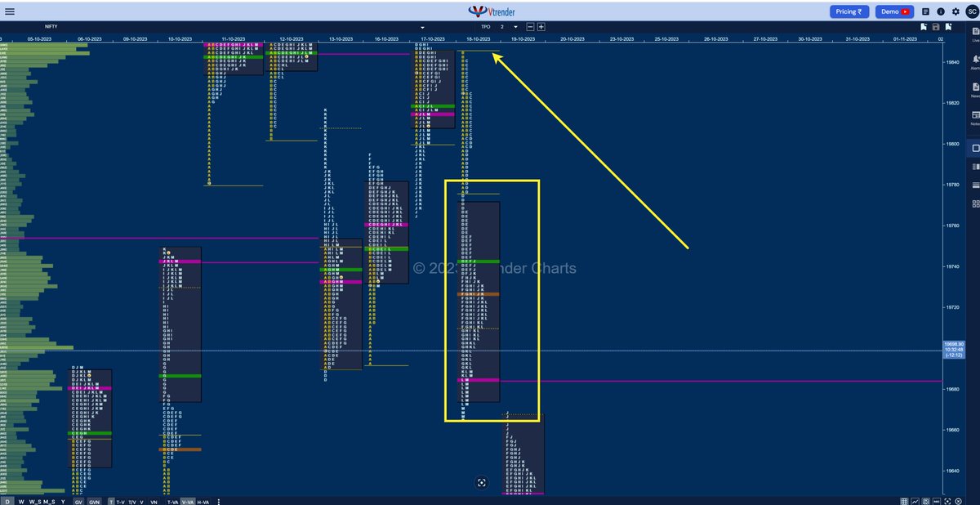Toggle the H-VA value area option

point(203,501)
